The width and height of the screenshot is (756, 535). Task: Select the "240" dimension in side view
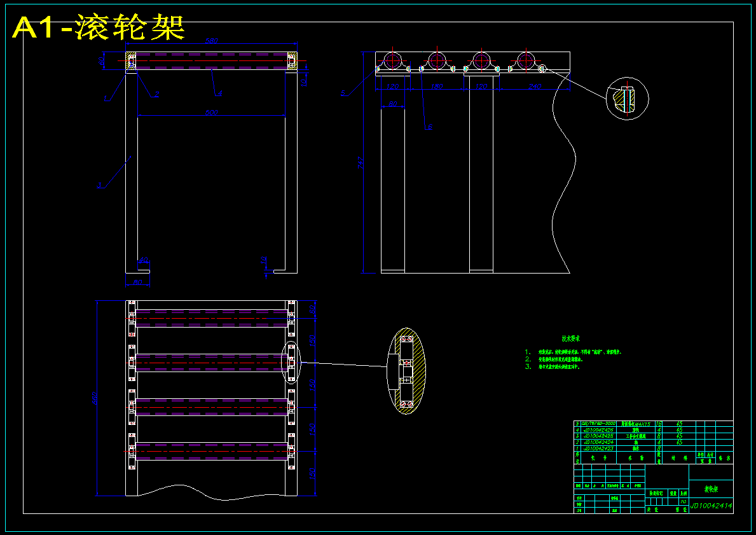coord(534,87)
